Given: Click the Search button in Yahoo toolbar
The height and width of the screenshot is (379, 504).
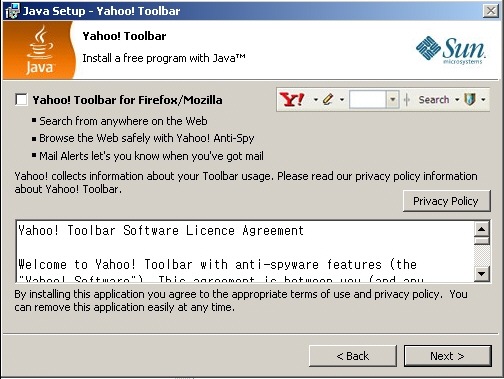Looking at the screenshot, I should pyautogui.click(x=434, y=99).
